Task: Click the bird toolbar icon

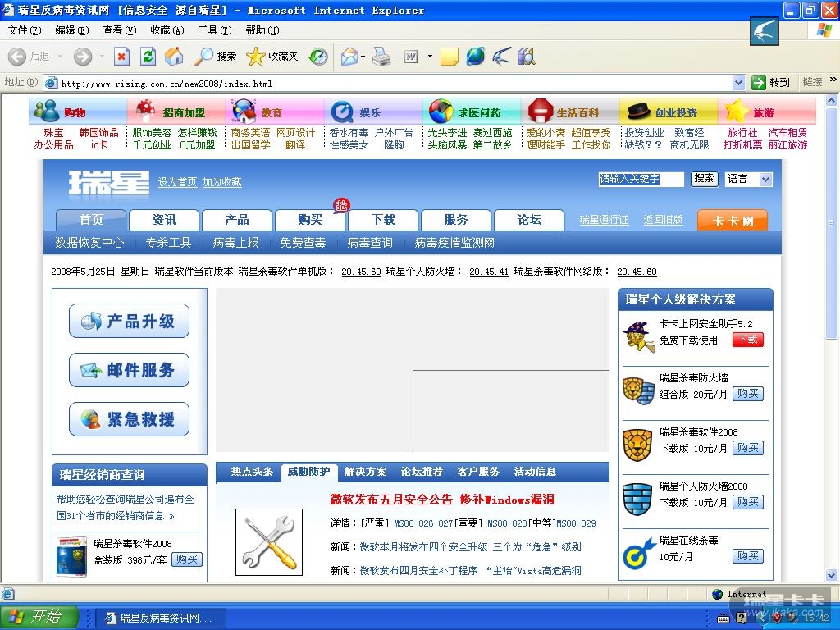Action: tap(501, 57)
